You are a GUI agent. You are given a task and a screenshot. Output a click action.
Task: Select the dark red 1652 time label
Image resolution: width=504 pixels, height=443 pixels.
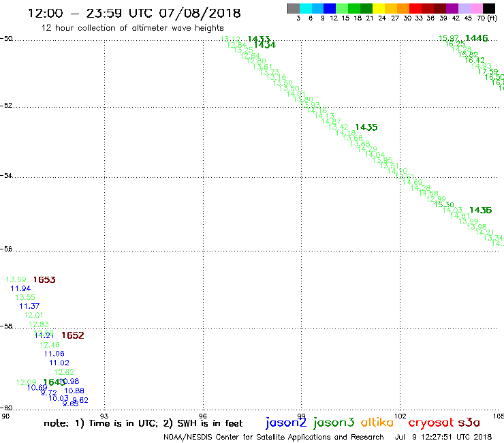coord(73,335)
